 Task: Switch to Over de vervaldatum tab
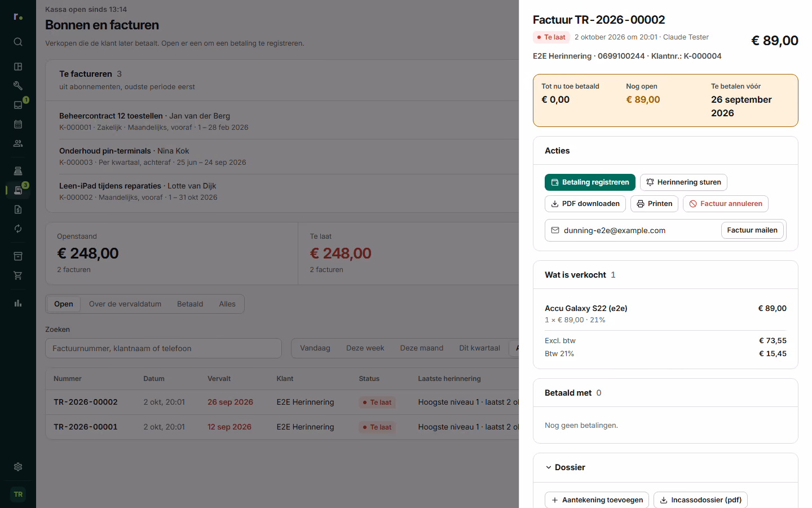click(125, 304)
